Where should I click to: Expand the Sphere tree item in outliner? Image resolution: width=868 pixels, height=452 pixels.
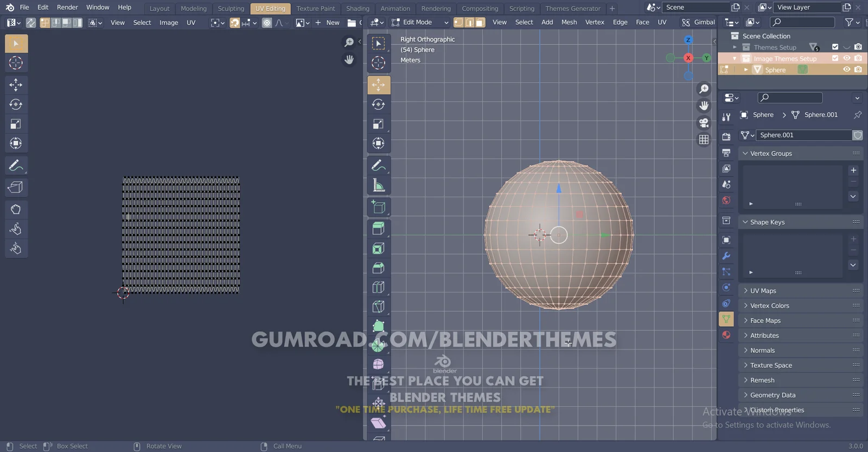pyautogui.click(x=746, y=70)
